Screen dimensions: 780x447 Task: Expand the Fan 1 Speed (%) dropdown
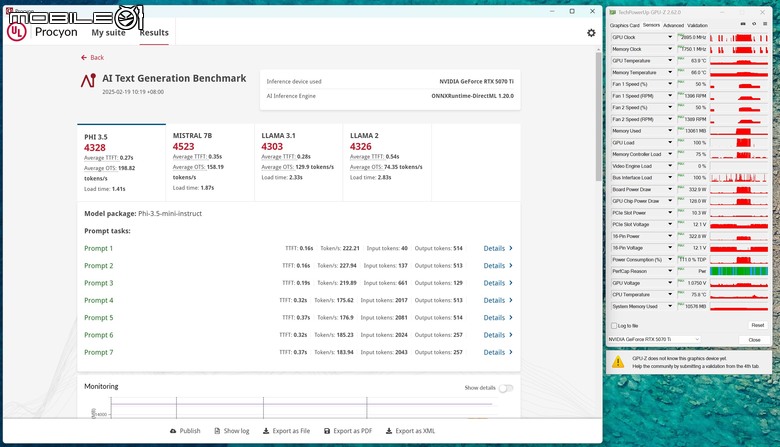[670, 84]
